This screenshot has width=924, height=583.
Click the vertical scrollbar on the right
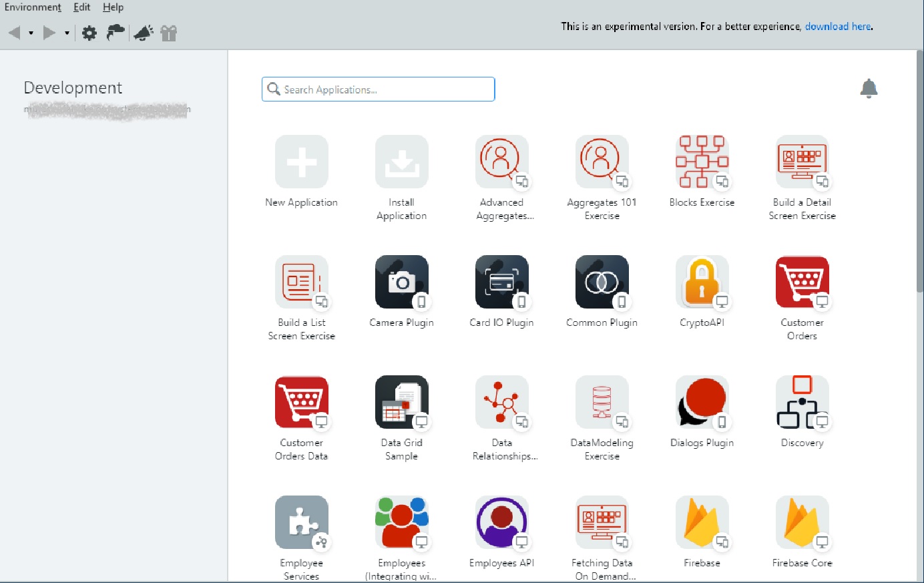[x=919, y=174]
